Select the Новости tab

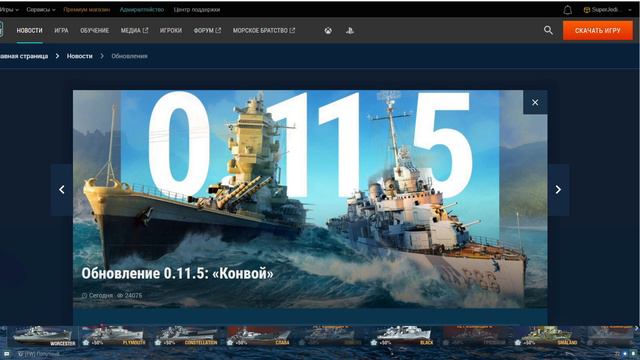[29, 31]
